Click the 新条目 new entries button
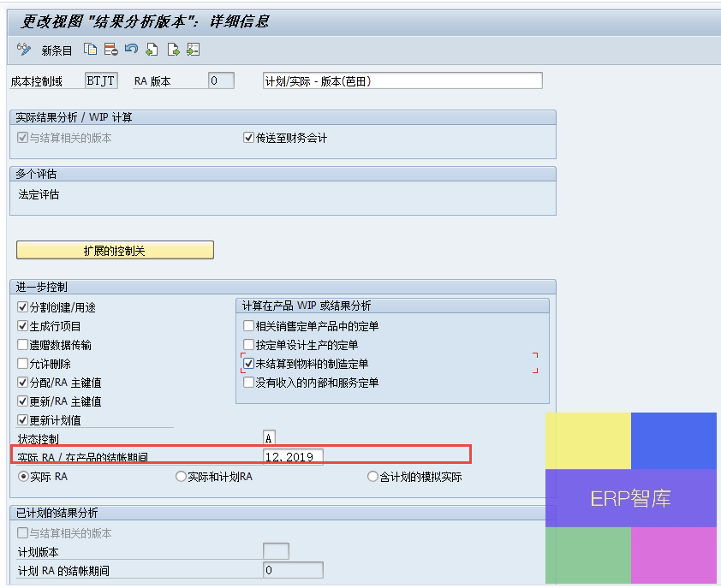 coord(57,50)
